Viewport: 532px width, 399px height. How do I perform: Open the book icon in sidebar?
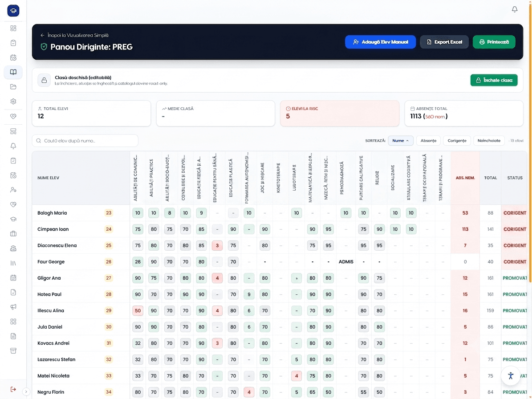(x=13, y=72)
